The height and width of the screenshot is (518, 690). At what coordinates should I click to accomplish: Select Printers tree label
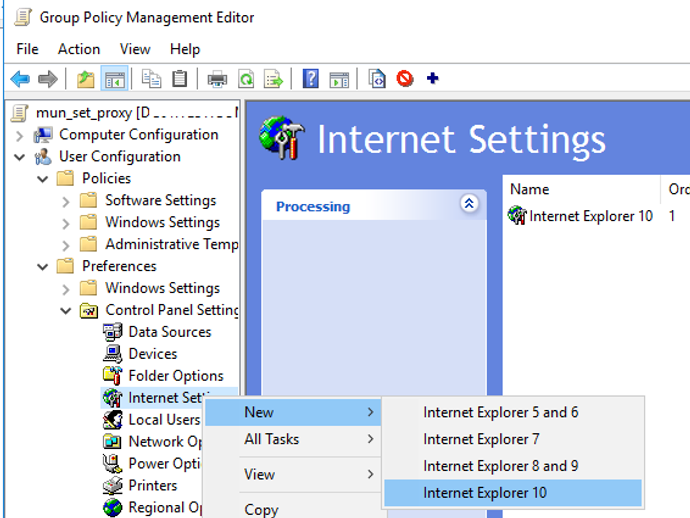point(153,485)
